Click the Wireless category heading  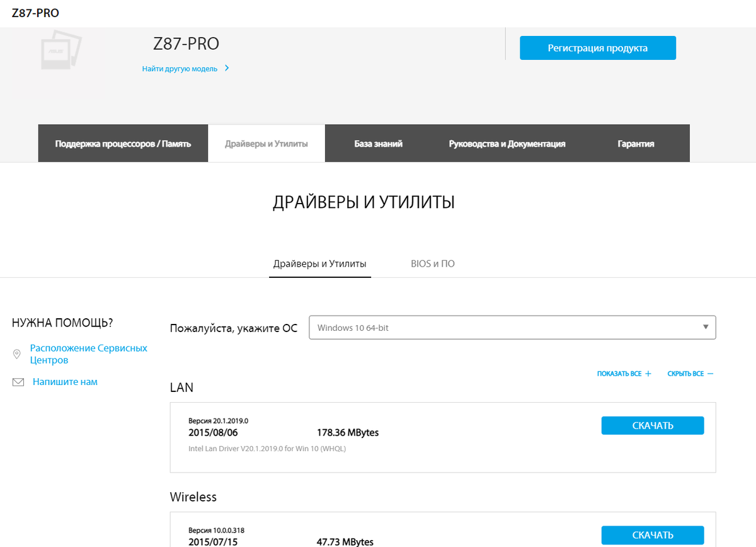pyautogui.click(x=193, y=497)
